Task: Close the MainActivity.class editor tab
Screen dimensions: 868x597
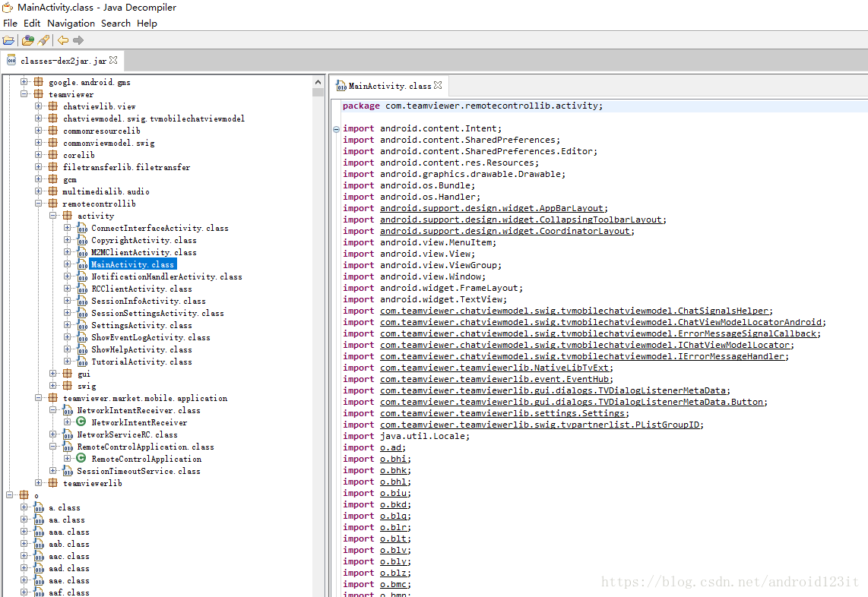Action: (x=438, y=85)
